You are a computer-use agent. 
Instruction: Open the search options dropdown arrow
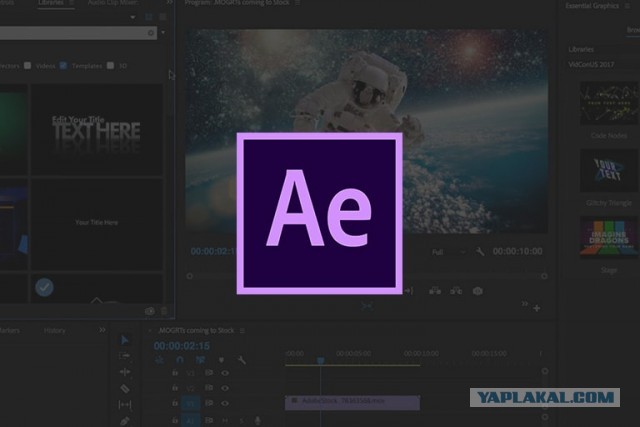click(163, 32)
